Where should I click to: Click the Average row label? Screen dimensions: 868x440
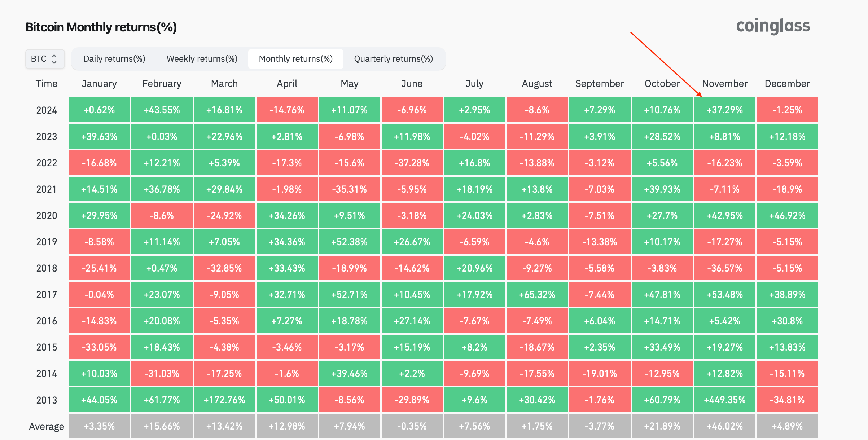click(x=47, y=427)
